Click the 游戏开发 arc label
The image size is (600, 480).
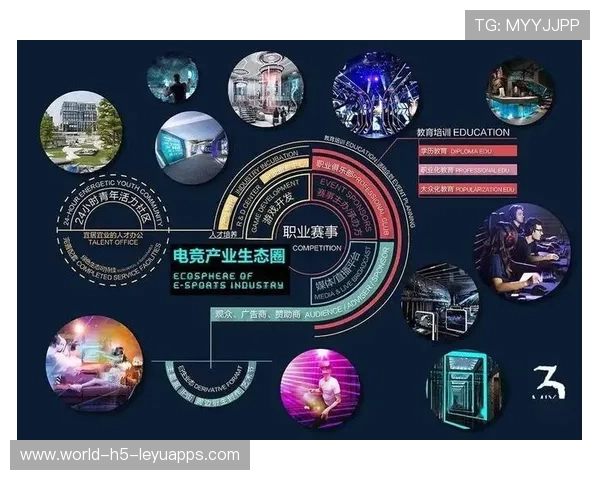[279, 208]
